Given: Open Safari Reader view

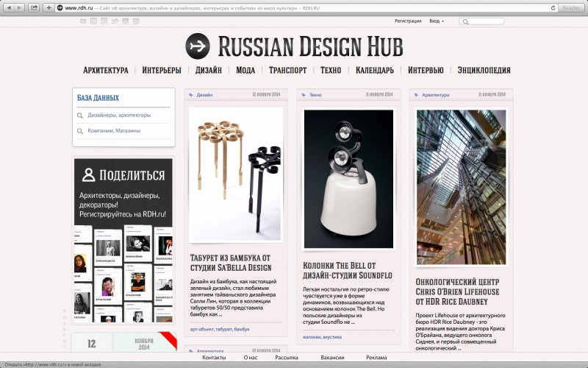Looking at the screenshot, I should tap(571, 7).
